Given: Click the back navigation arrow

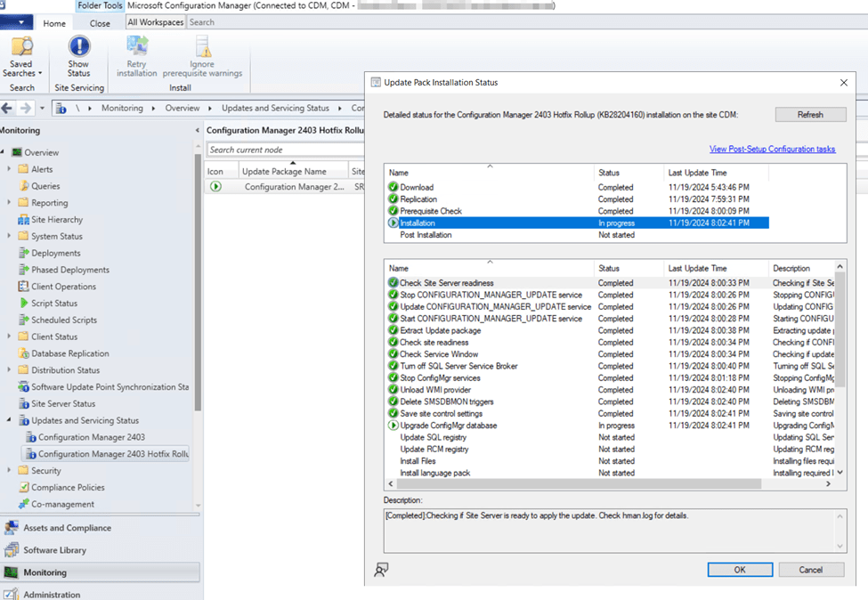Looking at the screenshot, I should [8, 108].
